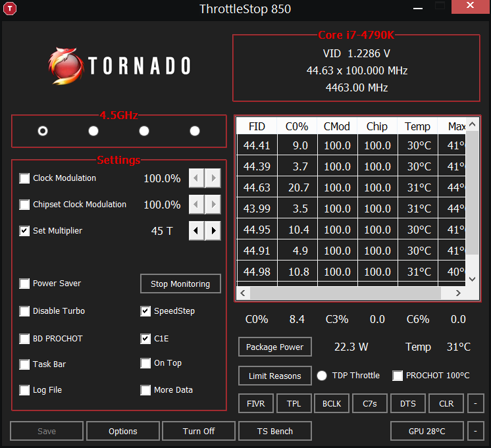Click the CMod column header
Image resolution: width=491 pixels, height=448 pixels.
[337, 126]
